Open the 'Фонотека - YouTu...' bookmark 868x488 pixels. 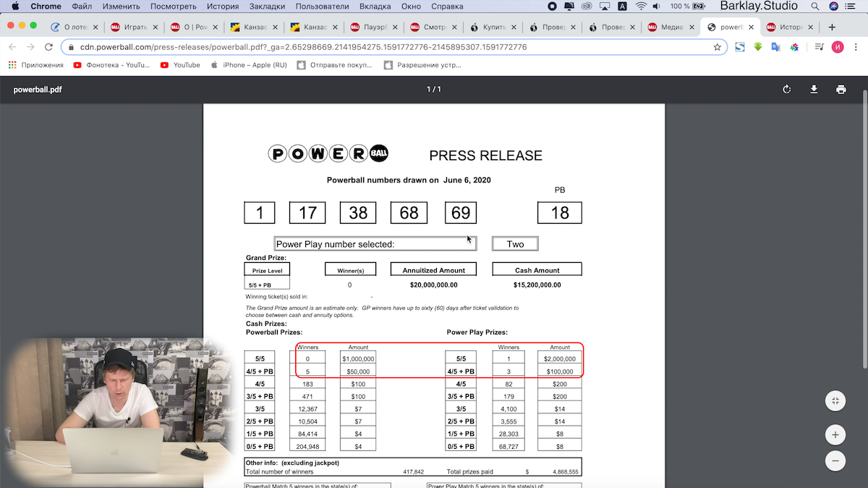(x=111, y=65)
